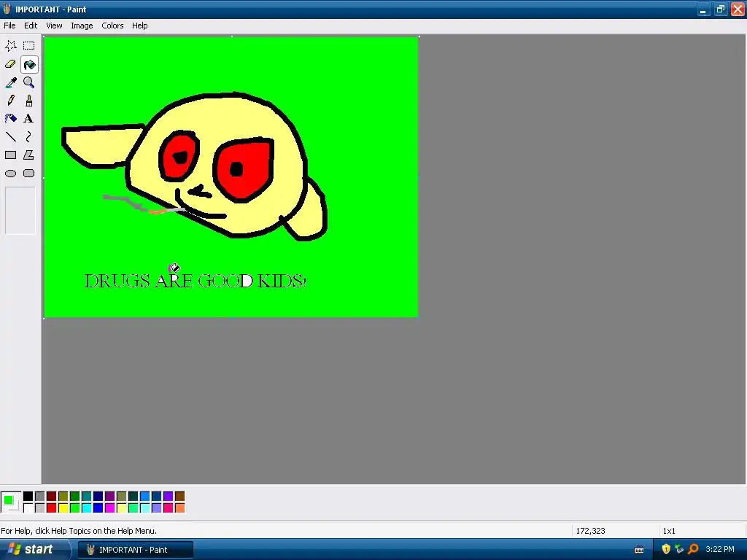Select the sky blue color swatch
Screen dimensions: 747x560
coord(145,496)
